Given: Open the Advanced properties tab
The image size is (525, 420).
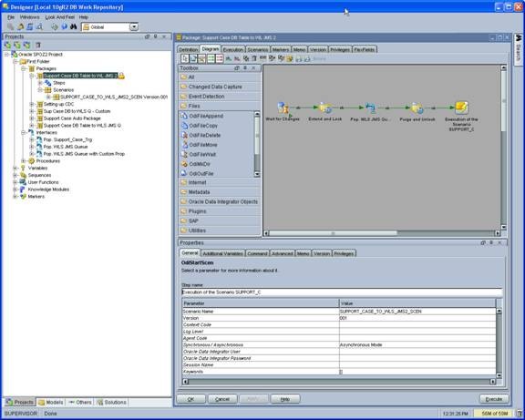Looking at the screenshot, I should pyautogui.click(x=283, y=253).
